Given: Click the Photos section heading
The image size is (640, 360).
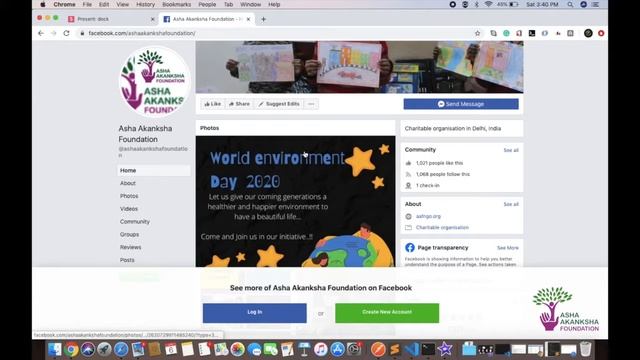Looking at the screenshot, I should coord(209,128).
